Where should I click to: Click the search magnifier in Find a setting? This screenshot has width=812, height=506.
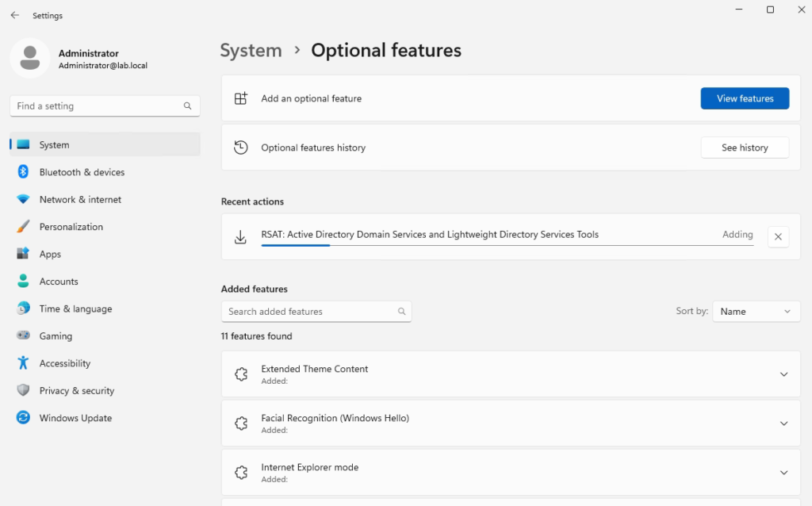coord(187,106)
